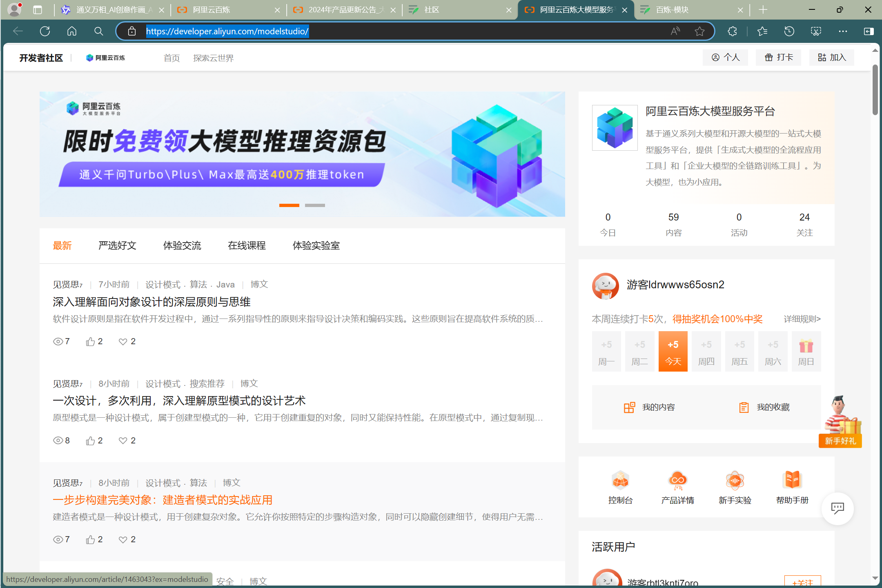Click the page vertical scrollbar thumb
Viewport: 882px width, 588px height.
click(x=875, y=89)
